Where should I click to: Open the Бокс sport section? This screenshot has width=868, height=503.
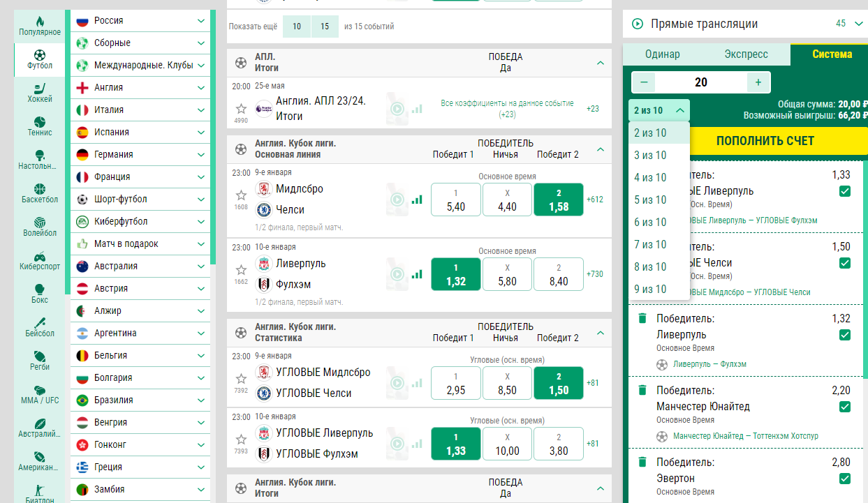click(40, 293)
